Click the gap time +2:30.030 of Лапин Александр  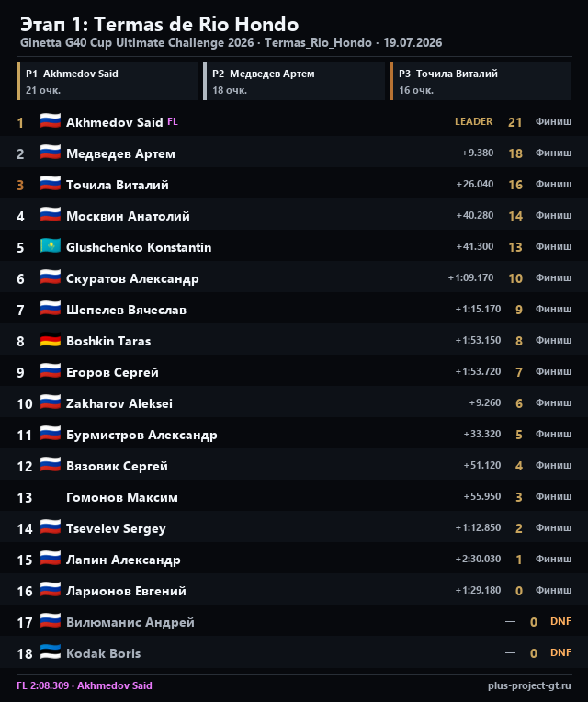478,559
